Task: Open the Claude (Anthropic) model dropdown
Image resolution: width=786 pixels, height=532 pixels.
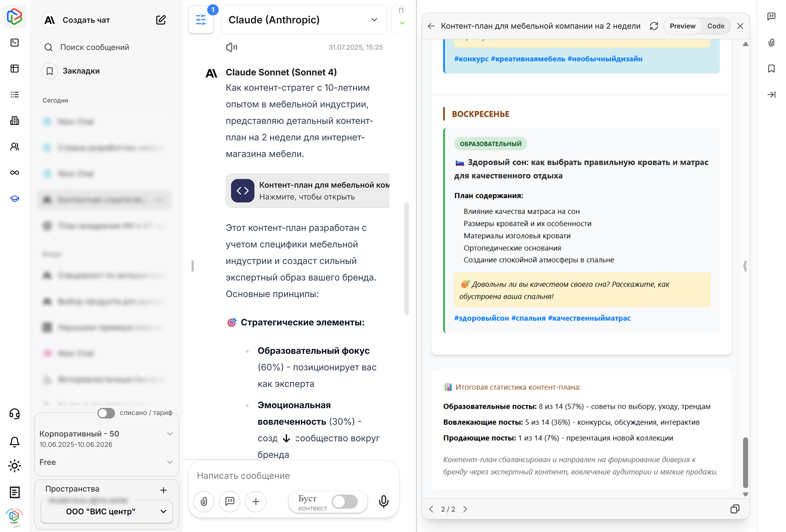Action: pyautogui.click(x=304, y=20)
